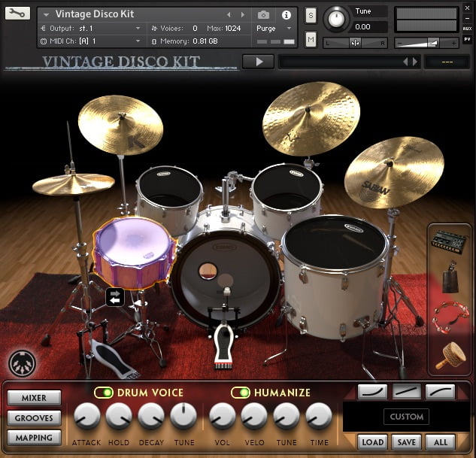Adjust the volume slider in header
This screenshot has height=458, width=476.
(x=426, y=43)
